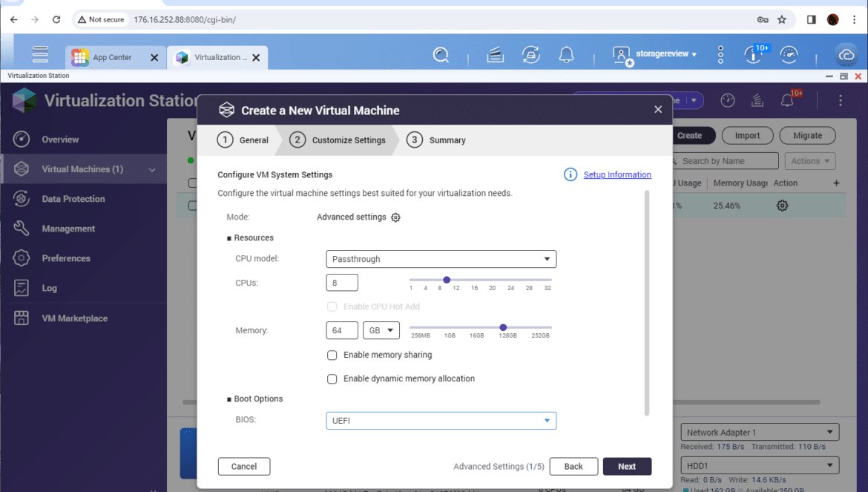Open the browser side panel icon
The height and width of the screenshot is (492, 868).
(811, 19)
